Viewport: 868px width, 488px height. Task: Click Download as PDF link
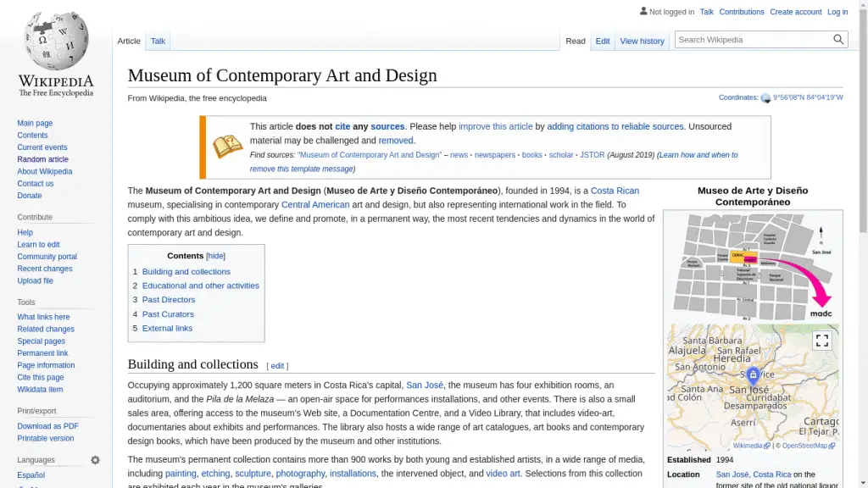(x=47, y=426)
